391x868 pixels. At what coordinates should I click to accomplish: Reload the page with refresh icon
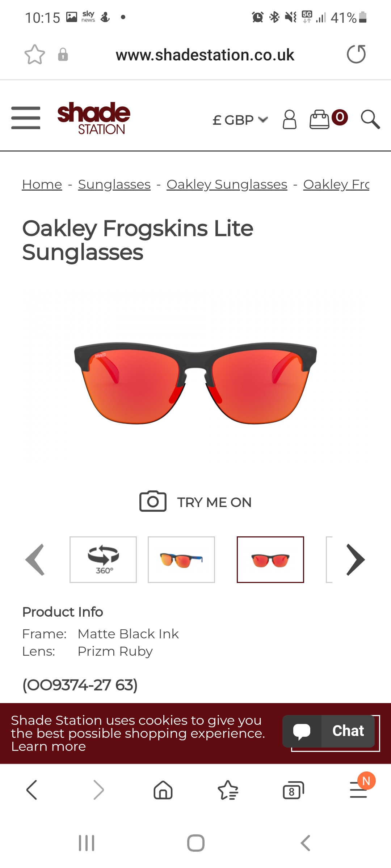click(x=356, y=55)
